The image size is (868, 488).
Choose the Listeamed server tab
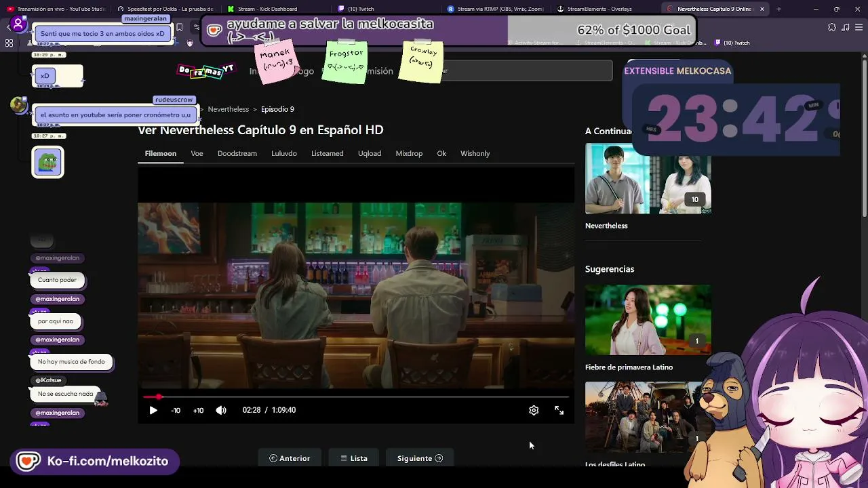click(x=328, y=153)
